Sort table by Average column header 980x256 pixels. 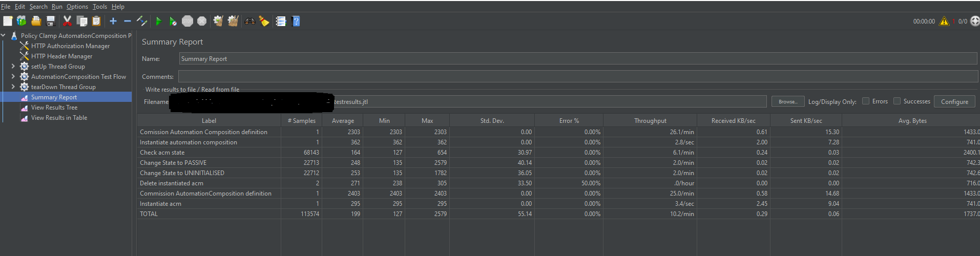pyautogui.click(x=343, y=120)
